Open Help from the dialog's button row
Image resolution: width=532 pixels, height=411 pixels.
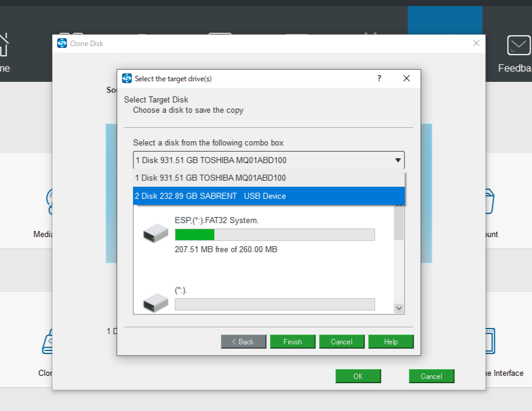[x=391, y=342]
